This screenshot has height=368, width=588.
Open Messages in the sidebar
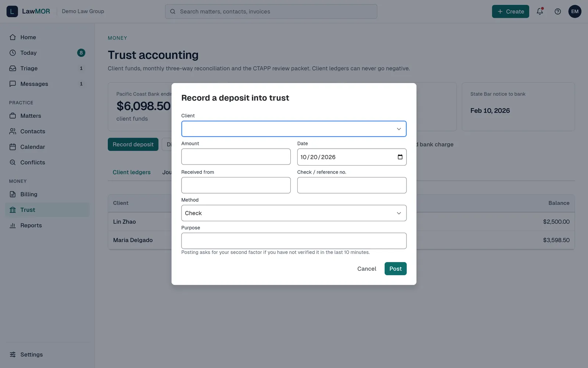click(x=47, y=84)
